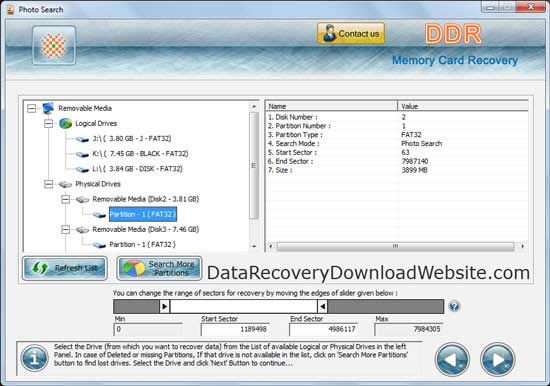The height and width of the screenshot is (386, 550).
Task: Click the Contact us button
Action: coord(351,34)
